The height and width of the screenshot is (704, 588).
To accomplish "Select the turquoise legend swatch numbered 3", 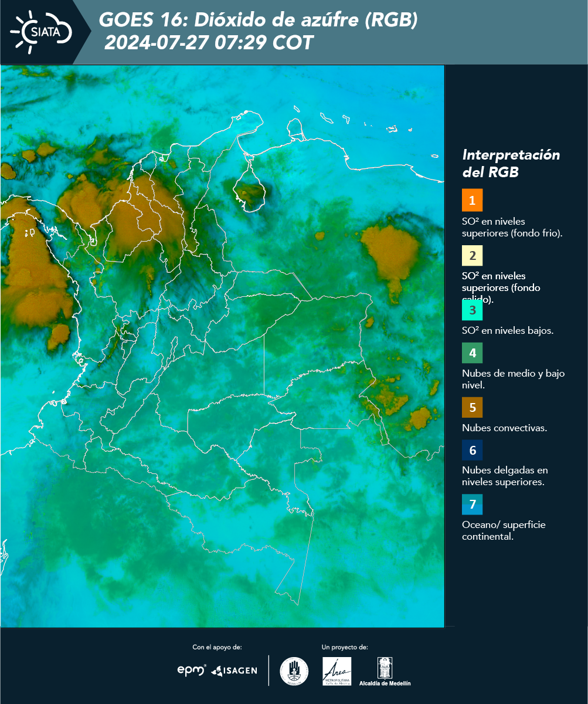I will 472,309.
